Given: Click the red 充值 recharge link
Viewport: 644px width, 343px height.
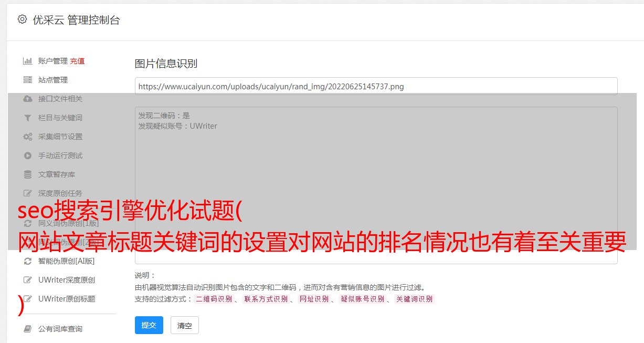Looking at the screenshot, I should point(77,61).
